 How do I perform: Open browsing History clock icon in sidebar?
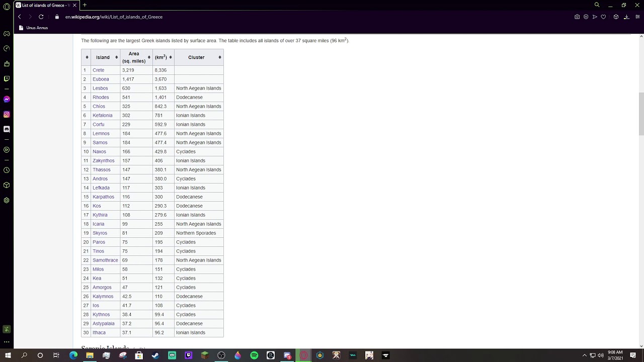(7, 170)
